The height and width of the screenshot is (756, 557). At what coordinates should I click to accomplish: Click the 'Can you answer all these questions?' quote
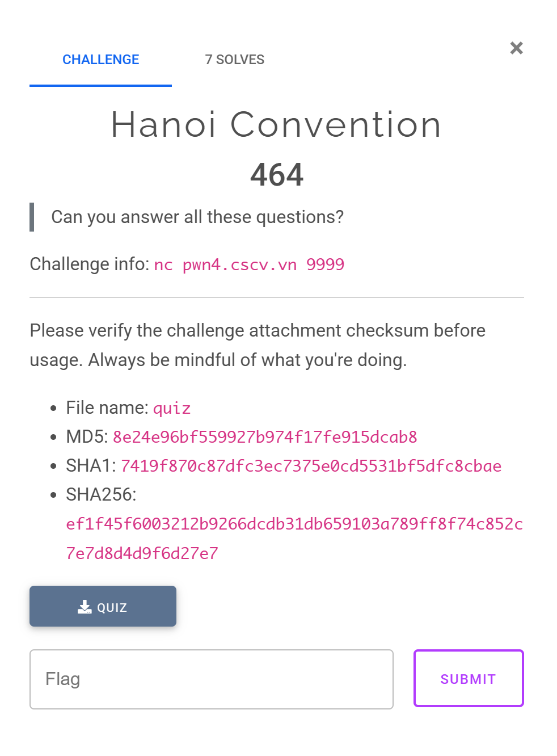click(197, 217)
